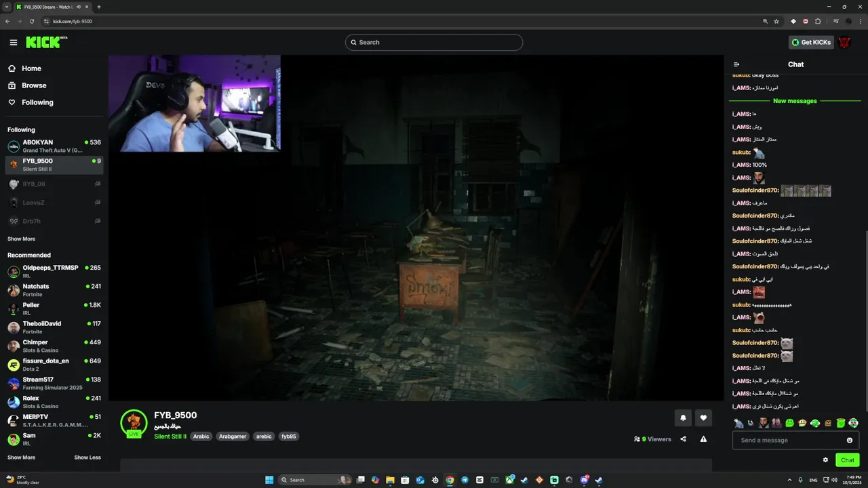Open a new browser tab
Image resolution: width=868 pixels, height=488 pixels.
click(99, 7)
